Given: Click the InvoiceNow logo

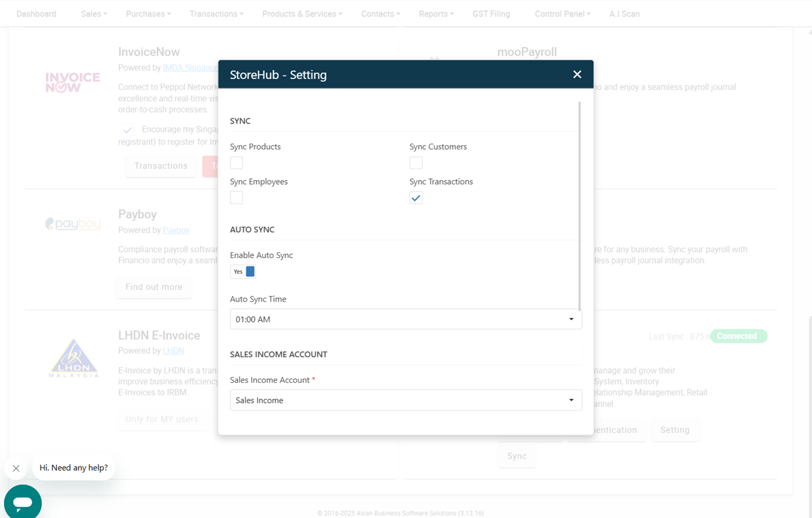Looking at the screenshot, I should point(73,82).
